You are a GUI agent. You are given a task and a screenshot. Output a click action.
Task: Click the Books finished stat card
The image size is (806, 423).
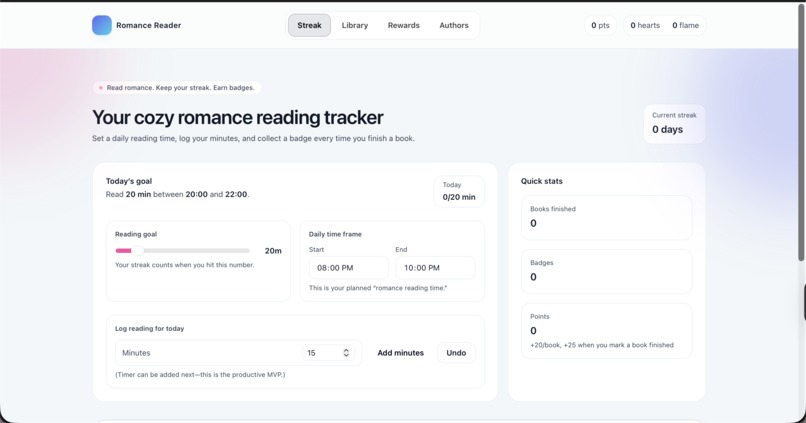point(607,217)
